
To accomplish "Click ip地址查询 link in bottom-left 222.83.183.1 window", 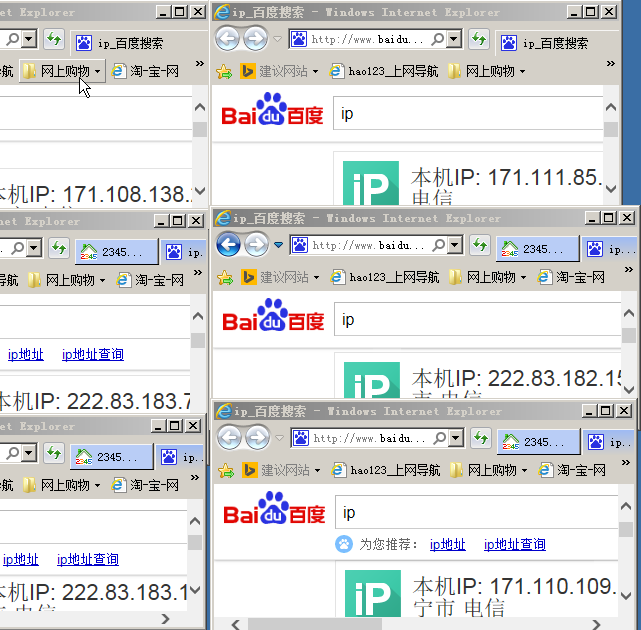I will [88, 559].
